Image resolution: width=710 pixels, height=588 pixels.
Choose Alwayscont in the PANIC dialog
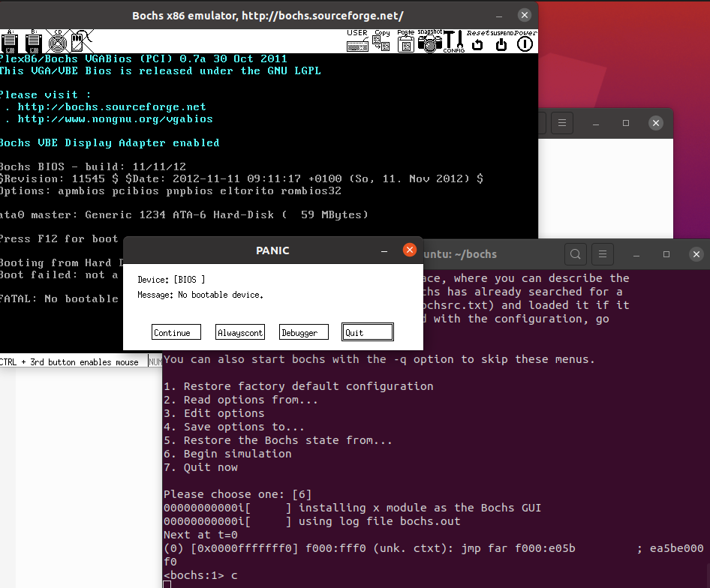coord(240,332)
